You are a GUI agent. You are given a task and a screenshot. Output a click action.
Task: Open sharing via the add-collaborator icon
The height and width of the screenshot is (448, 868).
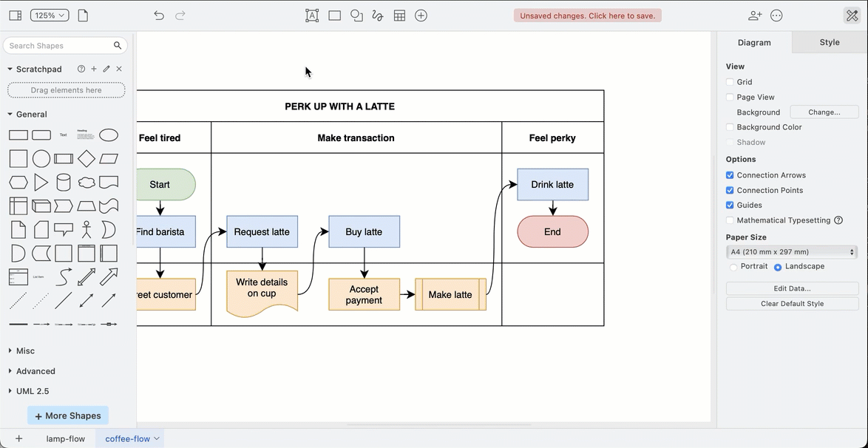click(754, 15)
